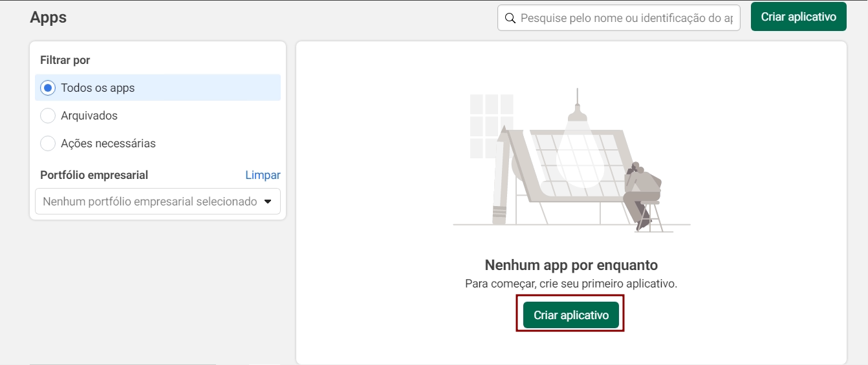868x365 pixels.
Task: Expand the portfolio dropdown caret arrow
Action: click(268, 202)
